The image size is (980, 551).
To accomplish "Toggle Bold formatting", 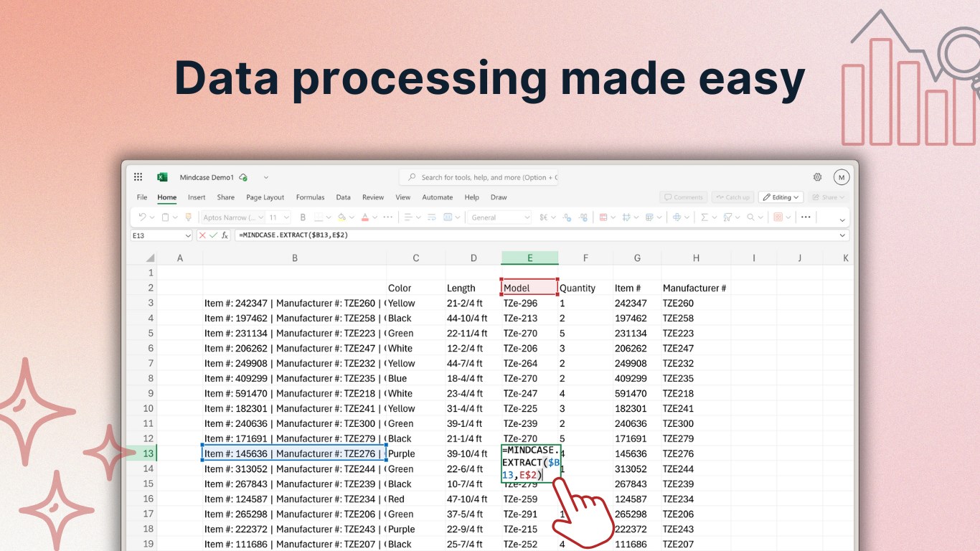I will [303, 217].
